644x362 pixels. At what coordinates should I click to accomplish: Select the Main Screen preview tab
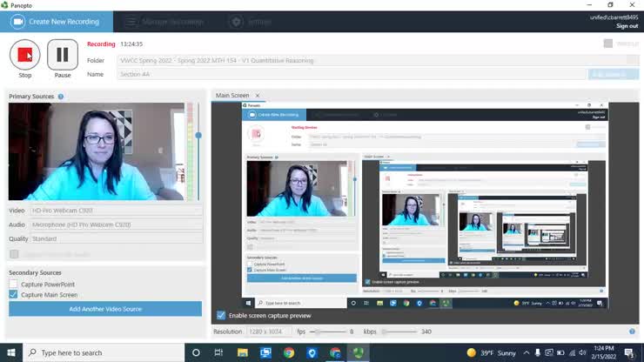click(232, 96)
